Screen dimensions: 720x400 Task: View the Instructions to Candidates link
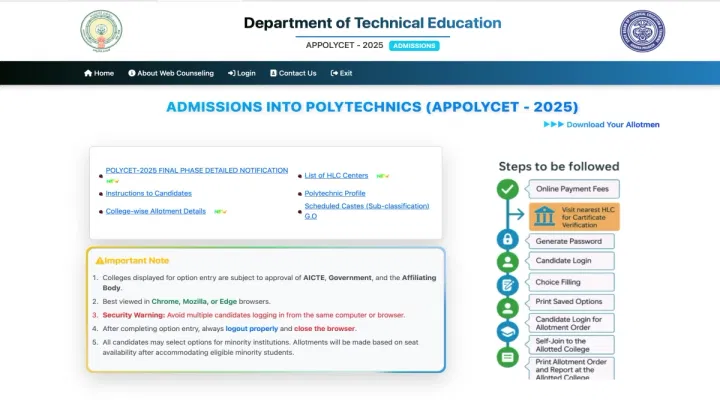pyautogui.click(x=148, y=193)
